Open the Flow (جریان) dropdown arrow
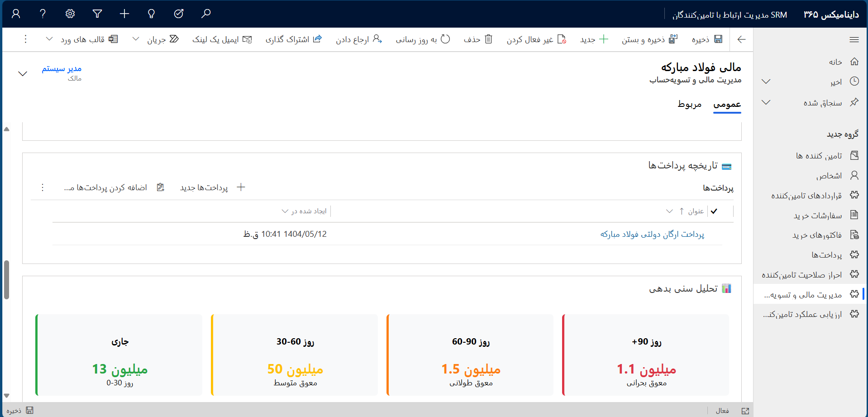 (136, 39)
